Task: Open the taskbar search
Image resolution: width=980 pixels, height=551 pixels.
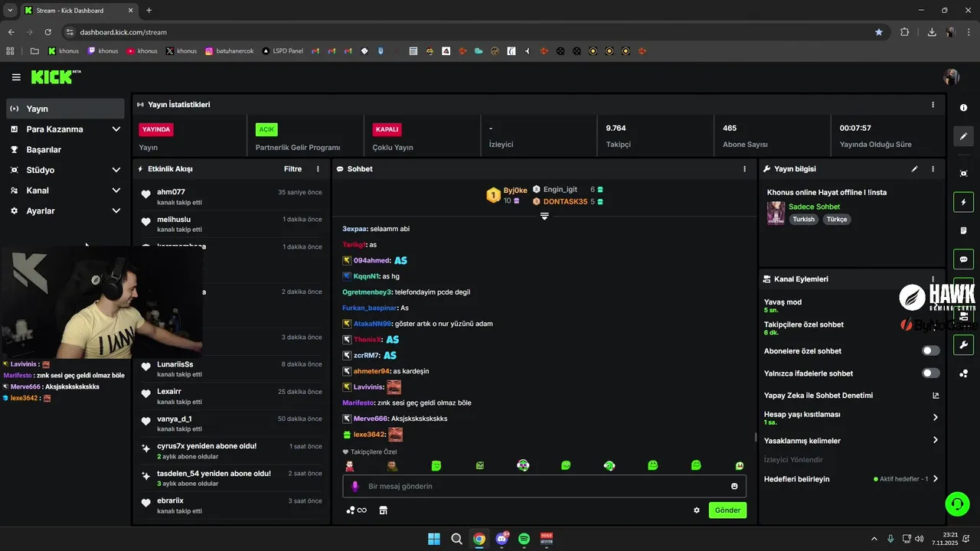Action: 456,539
